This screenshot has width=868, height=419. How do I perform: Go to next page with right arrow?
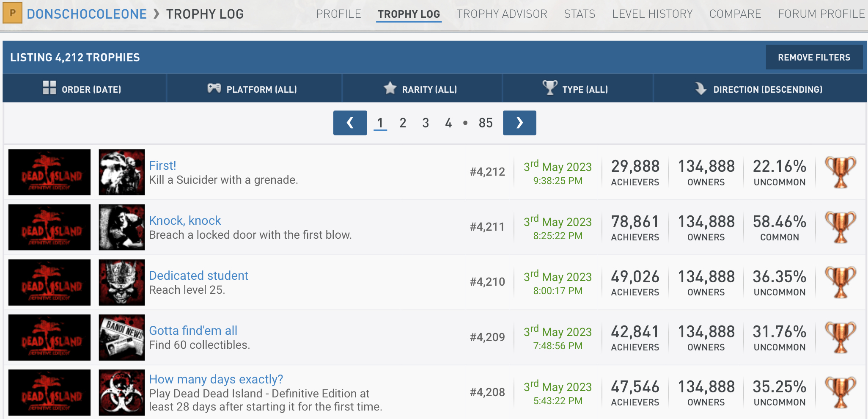click(519, 123)
